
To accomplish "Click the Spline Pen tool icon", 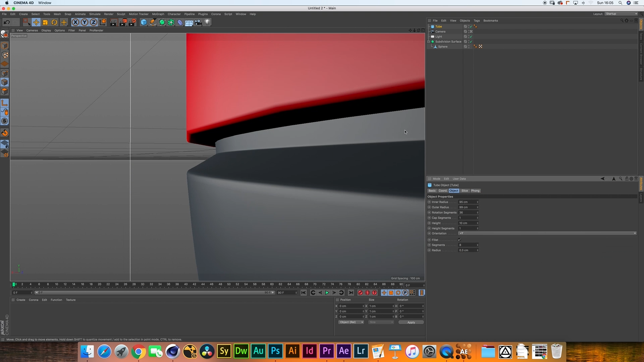I will click(x=153, y=22).
